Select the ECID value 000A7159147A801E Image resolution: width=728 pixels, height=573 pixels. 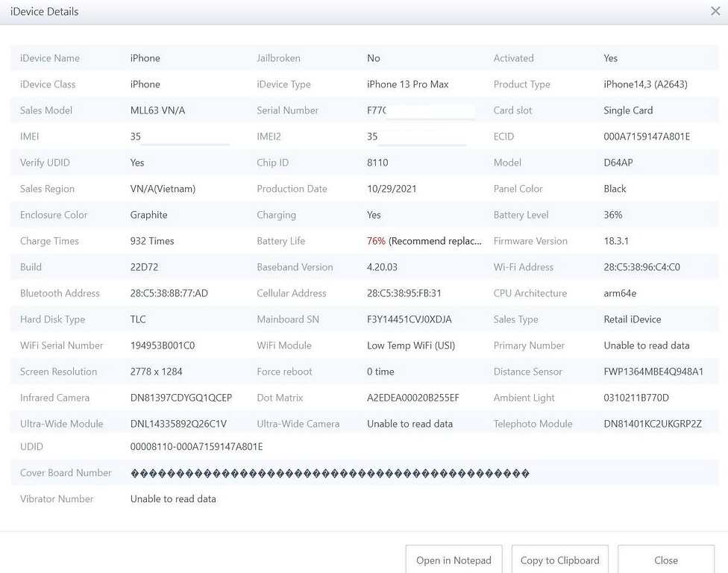point(647,137)
